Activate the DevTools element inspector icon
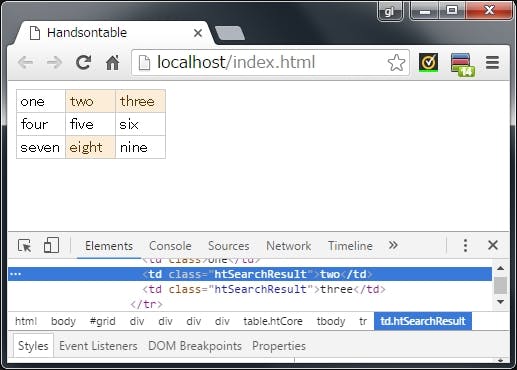517x370 pixels. (24, 246)
